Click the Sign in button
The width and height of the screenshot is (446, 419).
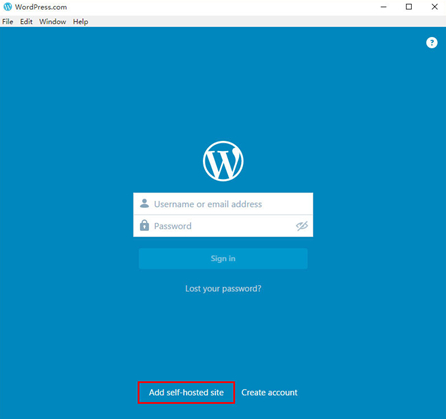(x=223, y=258)
